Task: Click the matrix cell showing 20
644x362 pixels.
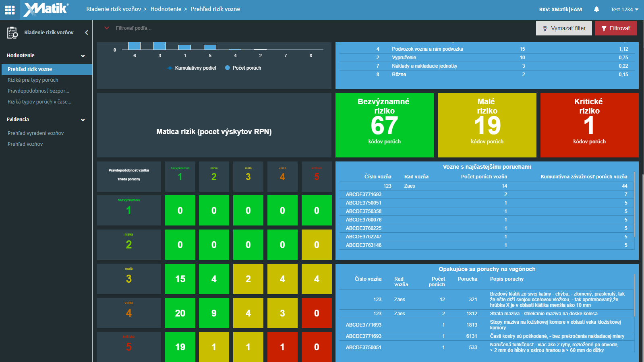Action: pos(180,313)
